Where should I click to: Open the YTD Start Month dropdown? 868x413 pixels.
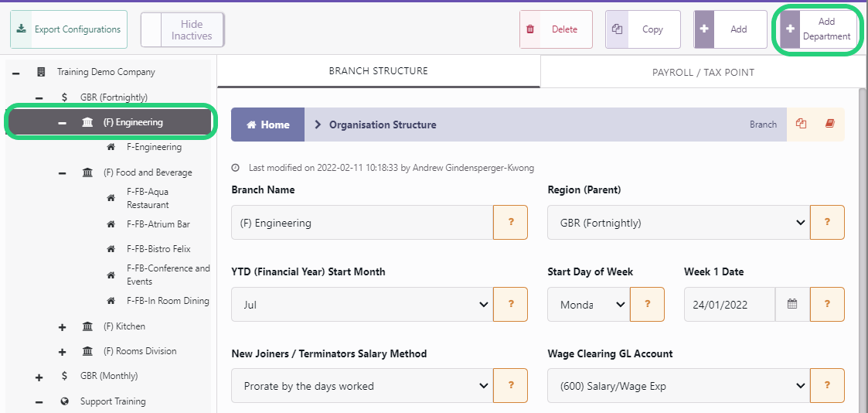point(362,304)
